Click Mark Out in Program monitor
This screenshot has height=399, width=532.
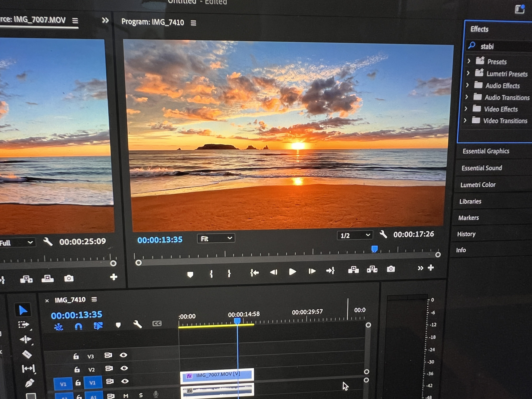(x=229, y=273)
